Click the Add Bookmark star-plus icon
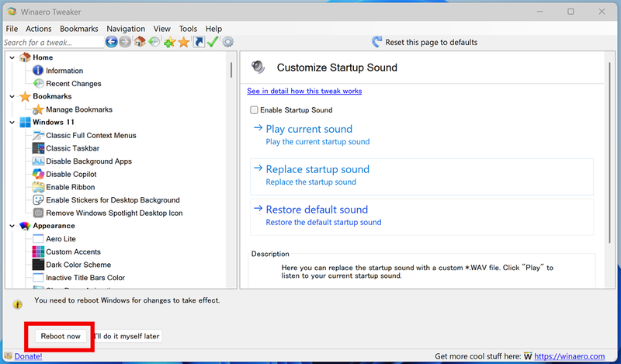This screenshot has height=364, width=621. (169, 42)
